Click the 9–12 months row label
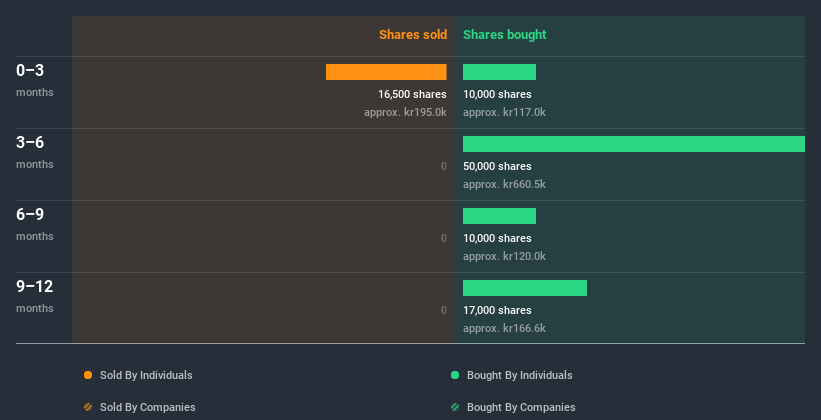 [x=35, y=296]
